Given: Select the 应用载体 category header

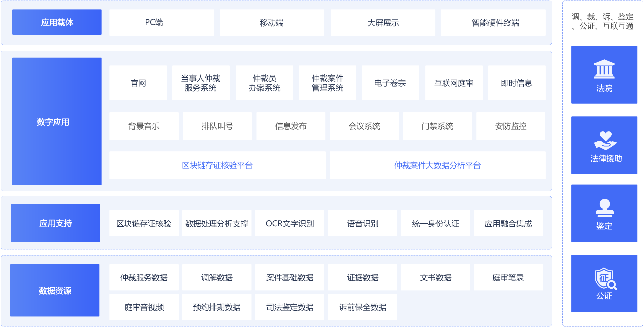Looking at the screenshot, I should pos(57,22).
